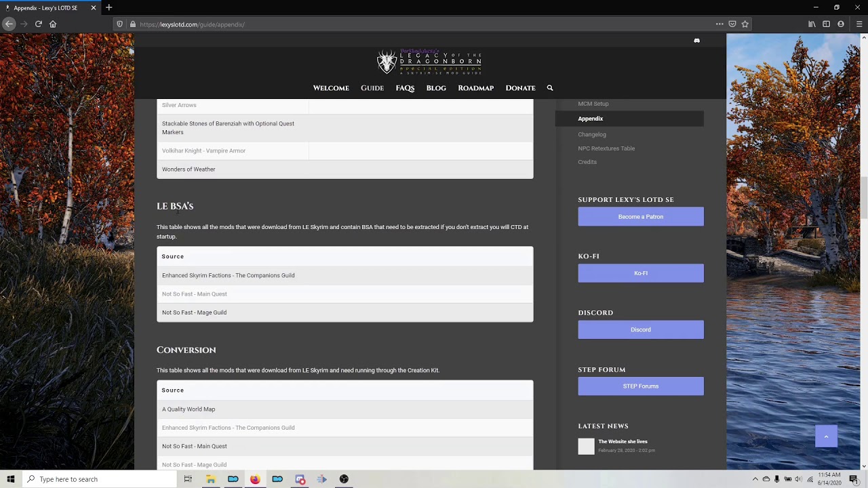Viewport: 868px width, 488px height.
Task: Open the page actions three-dot menu
Action: [x=719, y=24]
